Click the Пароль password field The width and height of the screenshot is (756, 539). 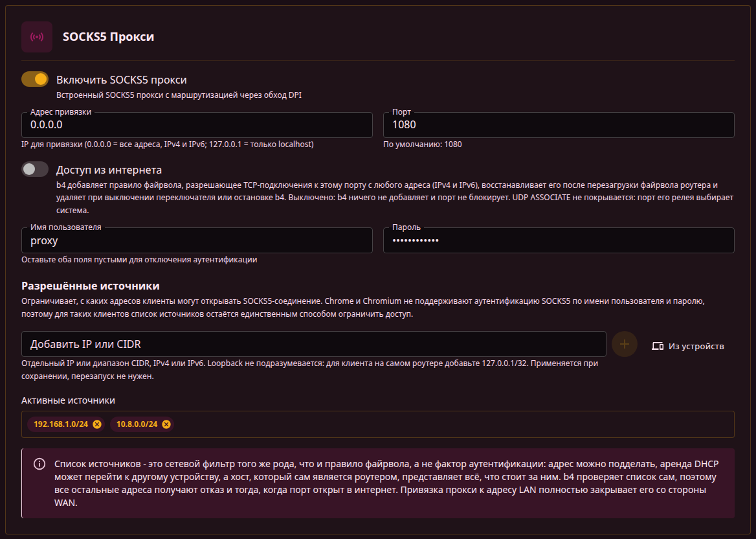559,240
